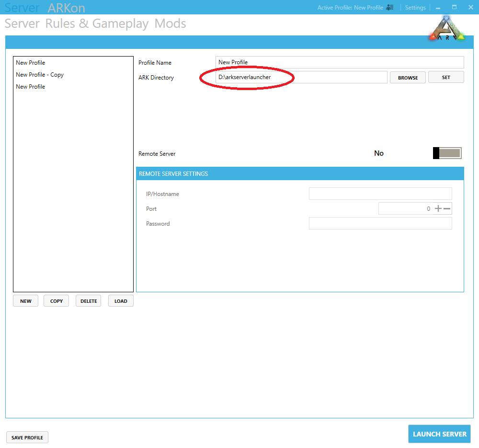Click the BROWSE button
The image size is (479, 448).
(x=408, y=77)
